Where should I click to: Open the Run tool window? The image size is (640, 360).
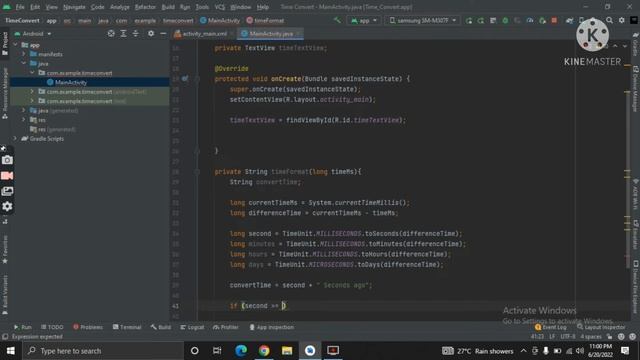pyautogui.click(x=22, y=327)
